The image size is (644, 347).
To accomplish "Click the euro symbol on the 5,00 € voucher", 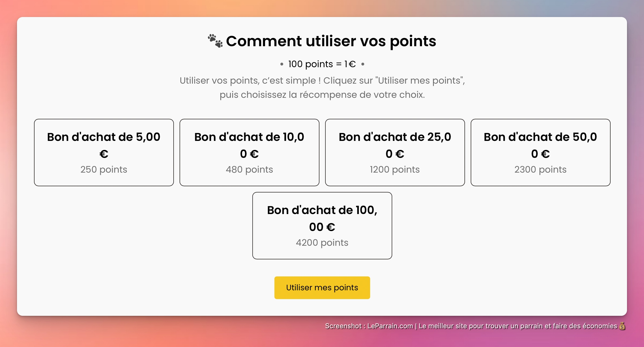I will tap(103, 153).
